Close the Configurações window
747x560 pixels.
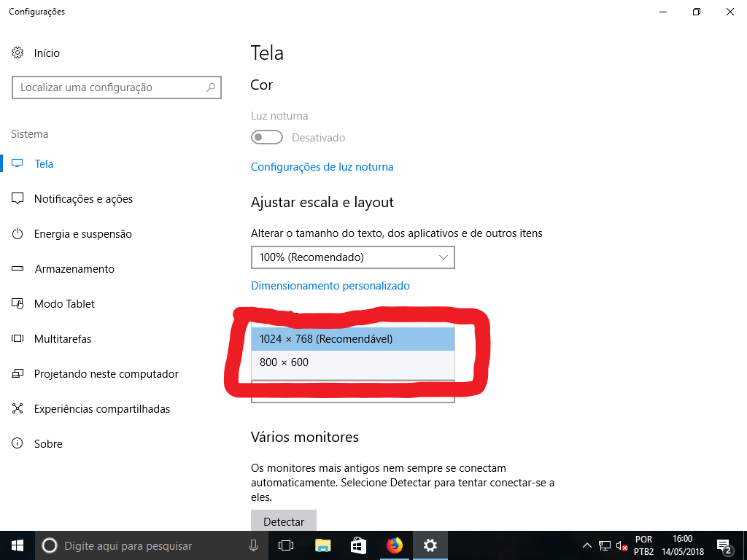click(x=729, y=12)
